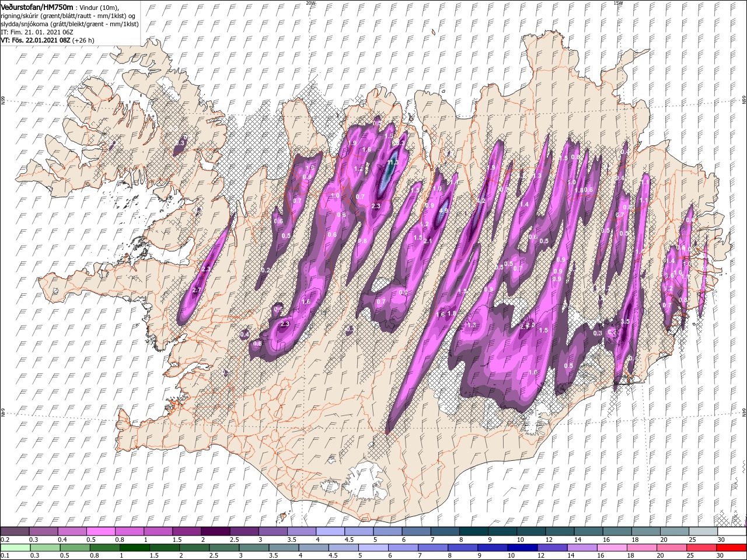Click the 2.1 snowfall value on map
This screenshot has height=560, width=747.
(427, 241)
